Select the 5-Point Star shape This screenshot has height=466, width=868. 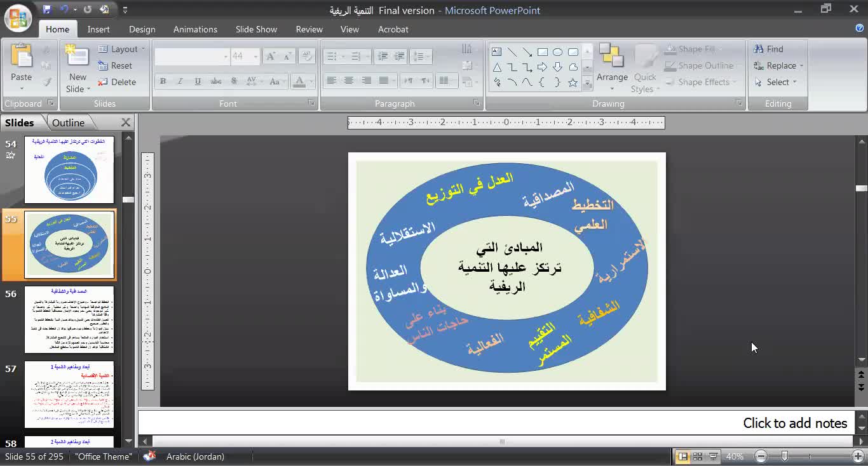(x=573, y=83)
